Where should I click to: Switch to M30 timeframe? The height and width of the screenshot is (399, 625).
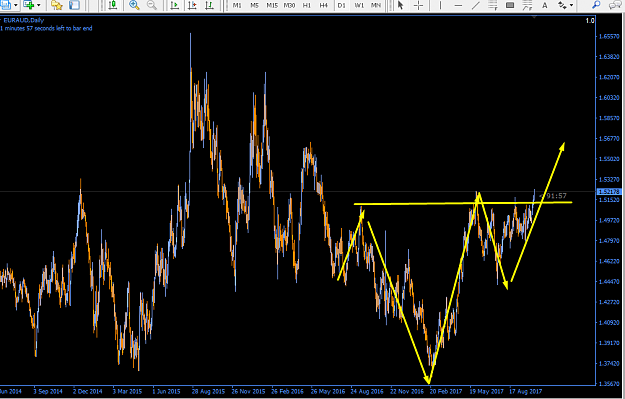tap(289, 5)
